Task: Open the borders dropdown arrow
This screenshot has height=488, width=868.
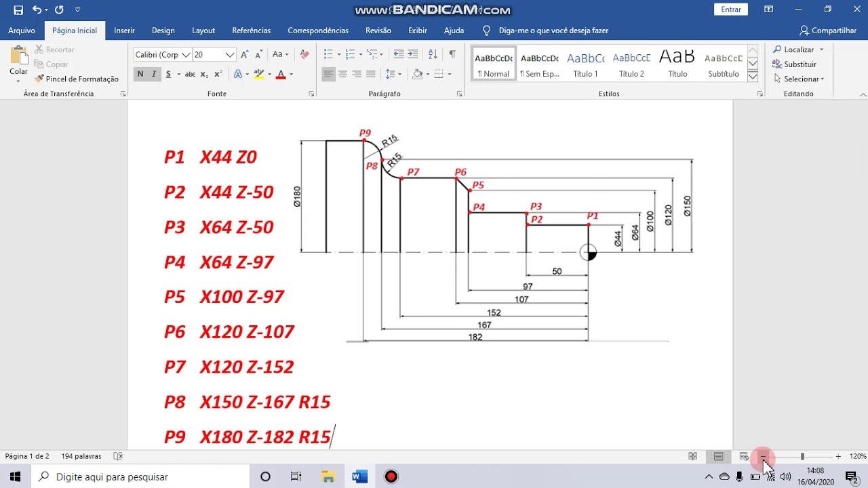Action: point(449,74)
